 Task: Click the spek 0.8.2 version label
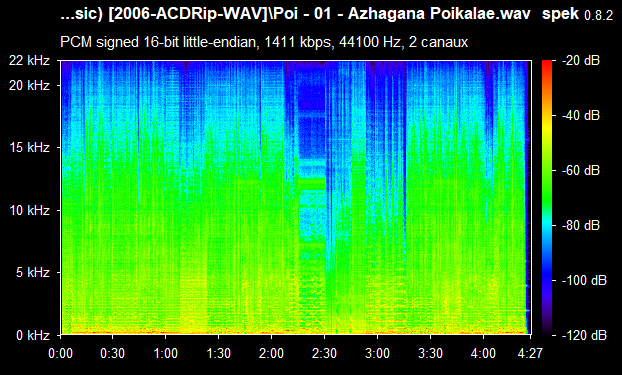click(x=577, y=14)
